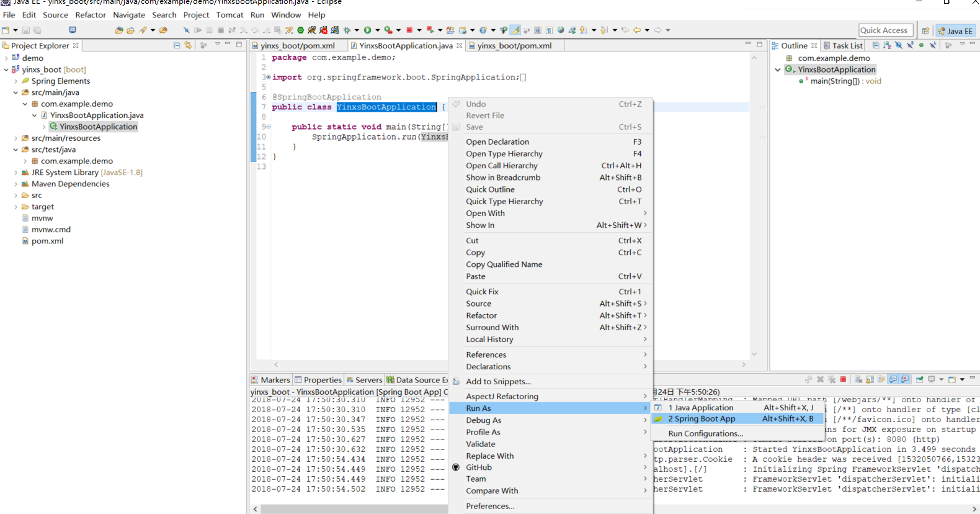Switch to the Task List tab
The width and height of the screenshot is (980, 514).
(x=843, y=45)
